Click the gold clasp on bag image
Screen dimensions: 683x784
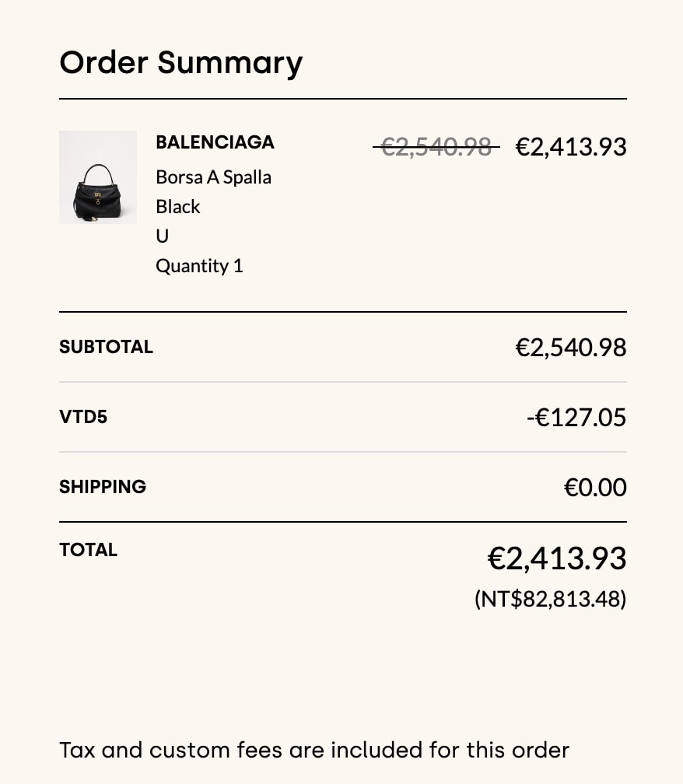point(98,195)
